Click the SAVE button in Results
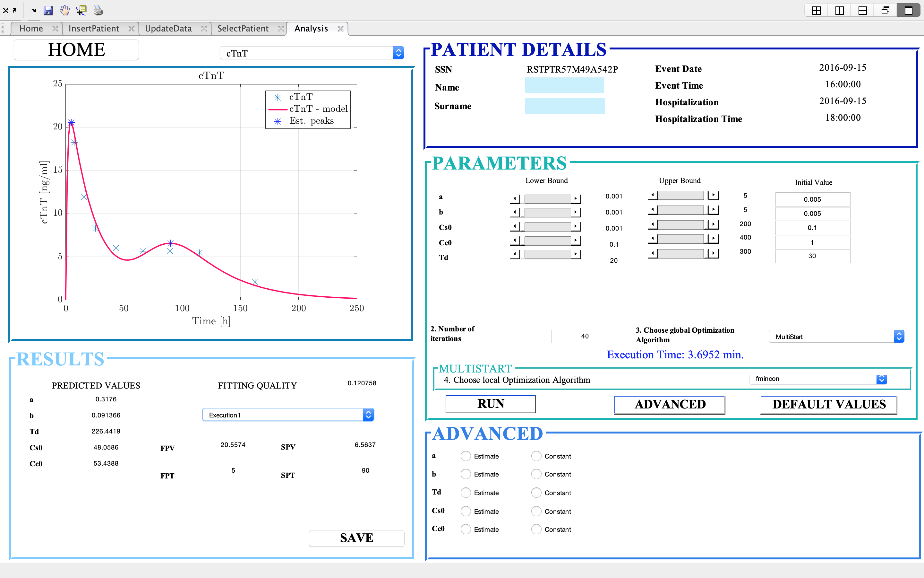 [x=356, y=538]
